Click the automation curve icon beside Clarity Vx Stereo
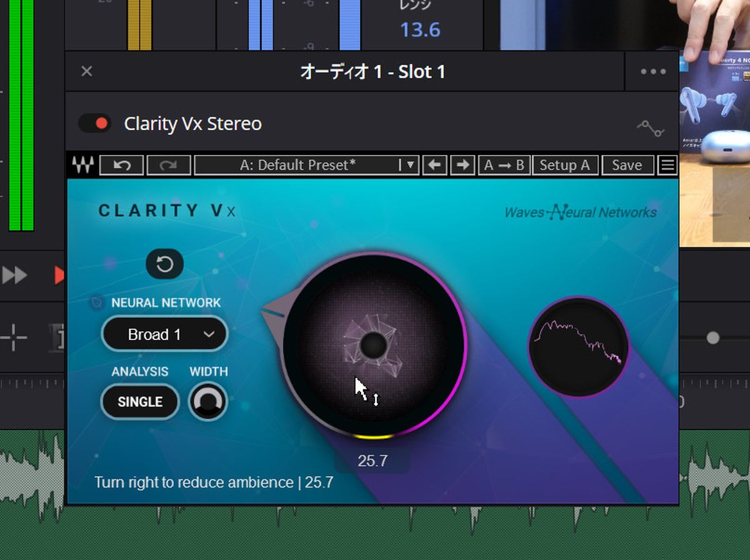 pos(651,127)
